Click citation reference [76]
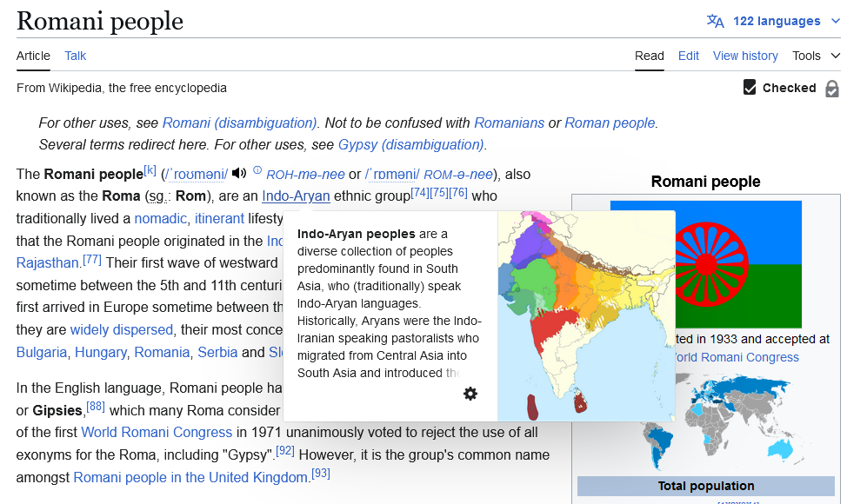 tap(457, 192)
